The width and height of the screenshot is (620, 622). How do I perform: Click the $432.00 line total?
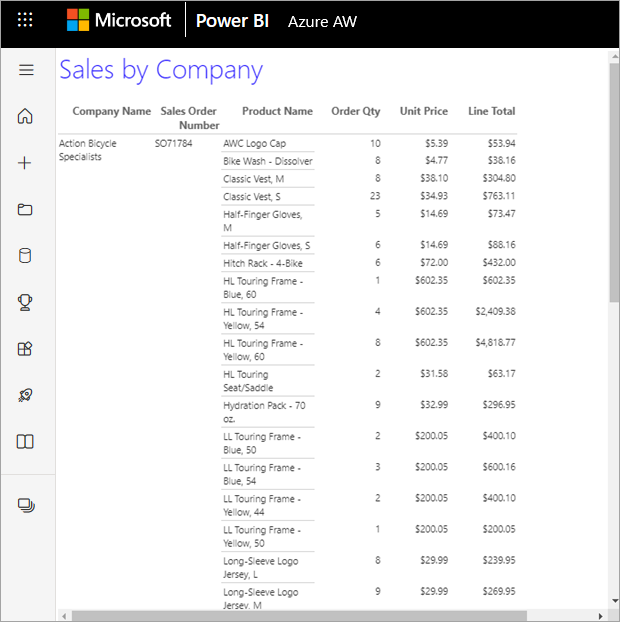tap(499, 263)
